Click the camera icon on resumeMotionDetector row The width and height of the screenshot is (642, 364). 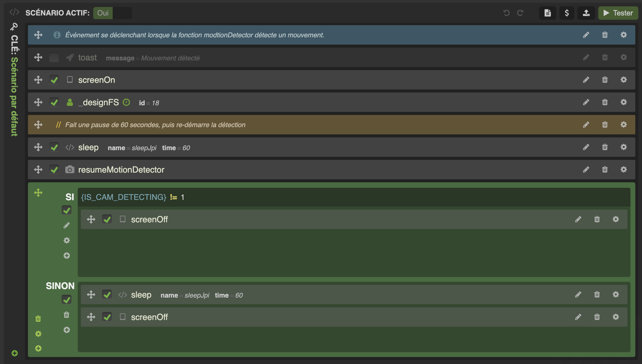(70, 170)
